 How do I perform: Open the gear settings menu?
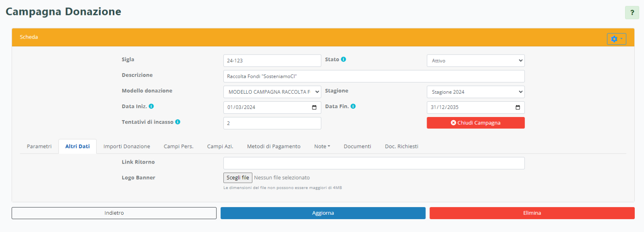(x=616, y=39)
